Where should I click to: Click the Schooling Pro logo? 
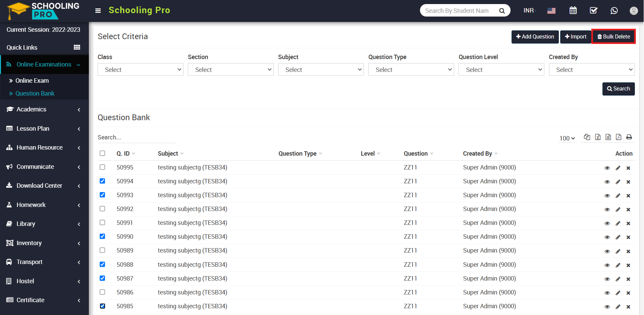pyautogui.click(x=43, y=10)
